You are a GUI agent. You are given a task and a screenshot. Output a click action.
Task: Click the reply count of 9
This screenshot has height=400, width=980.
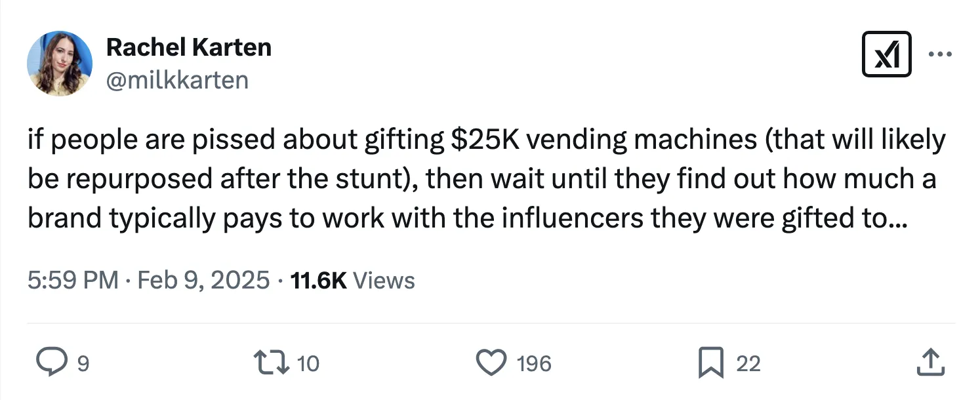(83, 363)
